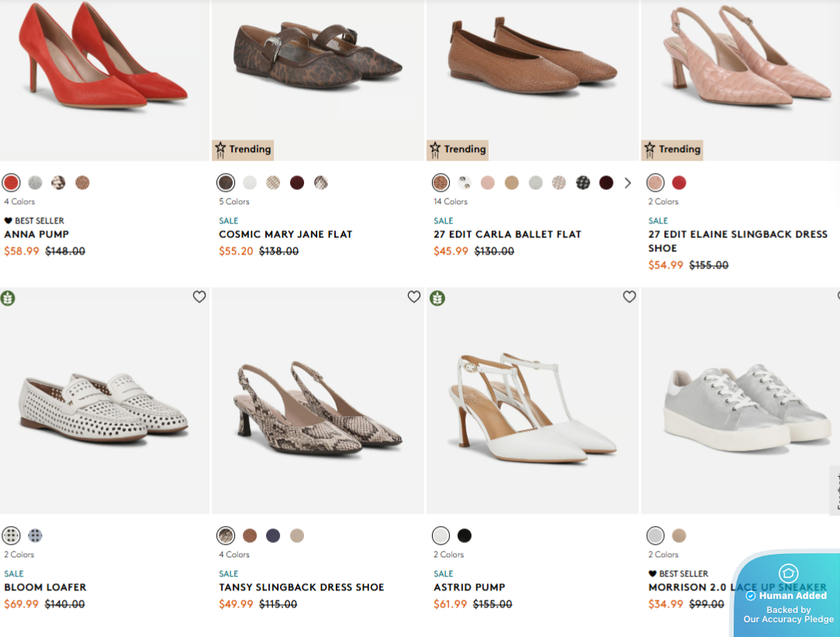This screenshot has width=840, height=637.
Task: Select the white perforated swatch for Bloom Loafer
Action: 12,535
